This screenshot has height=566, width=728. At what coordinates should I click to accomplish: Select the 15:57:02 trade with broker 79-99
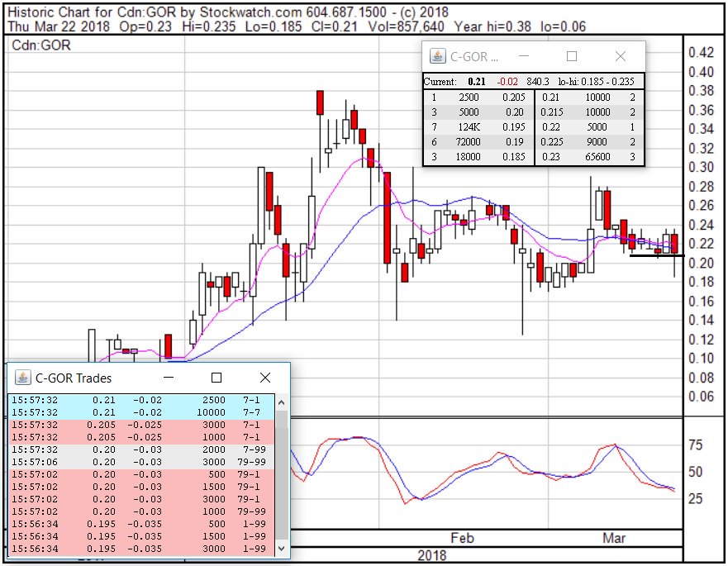(141, 511)
